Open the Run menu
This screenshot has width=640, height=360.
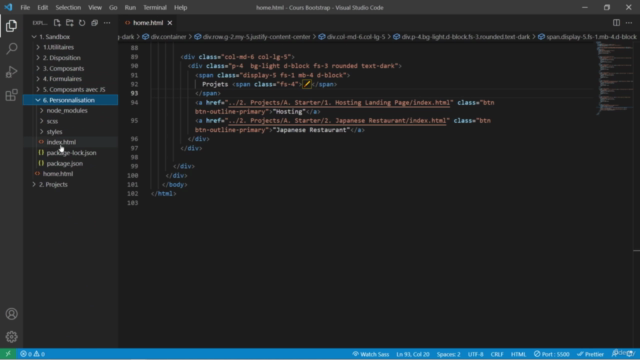point(130,7)
